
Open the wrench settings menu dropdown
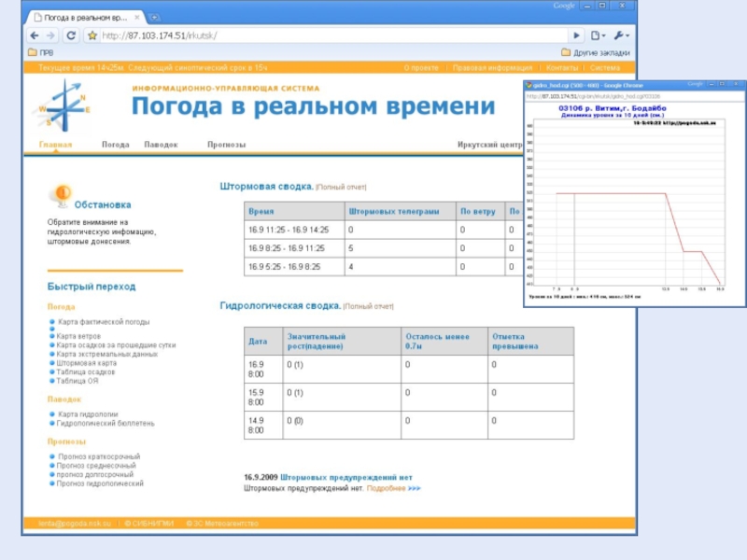click(622, 35)
